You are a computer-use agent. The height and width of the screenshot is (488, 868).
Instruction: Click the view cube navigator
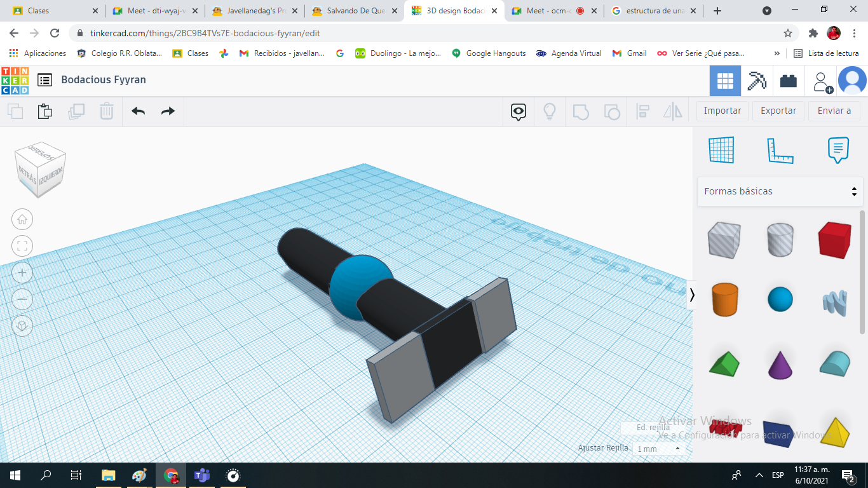(x=40, y=169)
